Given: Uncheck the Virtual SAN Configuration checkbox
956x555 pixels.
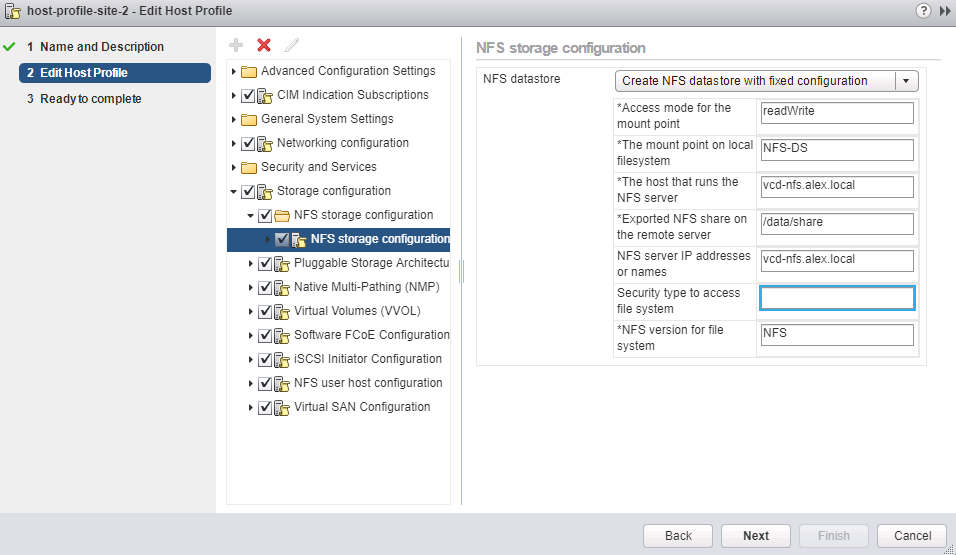Looking at the screenshot, I should pos(265,408).
